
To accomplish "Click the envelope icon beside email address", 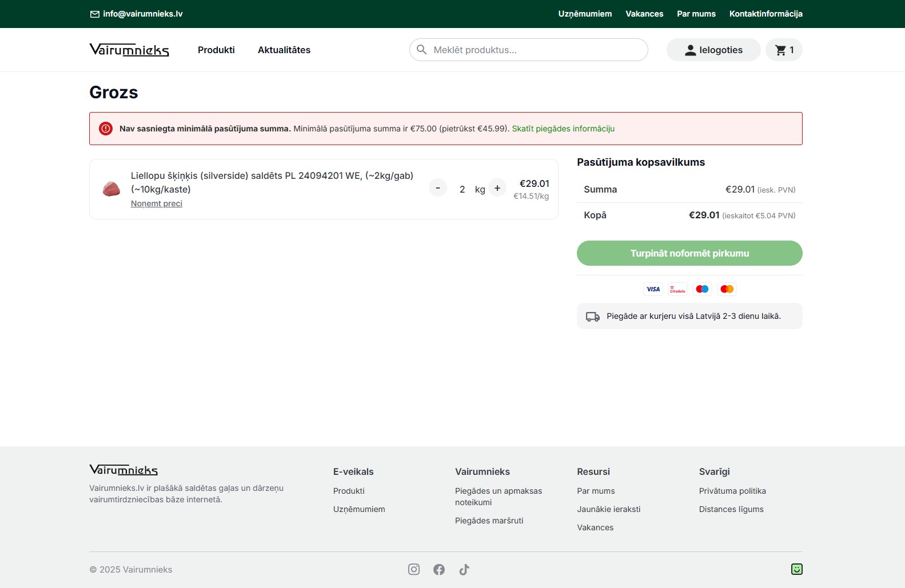I will coord(95,14).
